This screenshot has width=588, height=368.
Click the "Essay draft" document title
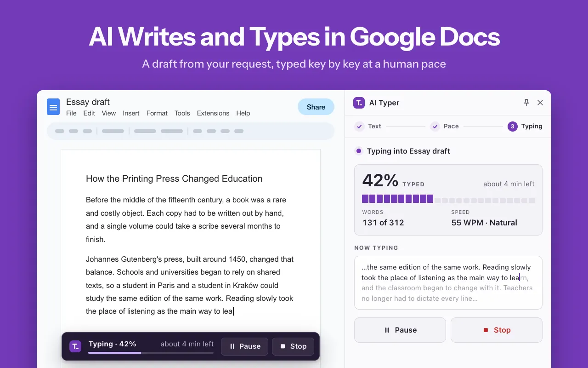pyautogui.click(x=88, y=102)
